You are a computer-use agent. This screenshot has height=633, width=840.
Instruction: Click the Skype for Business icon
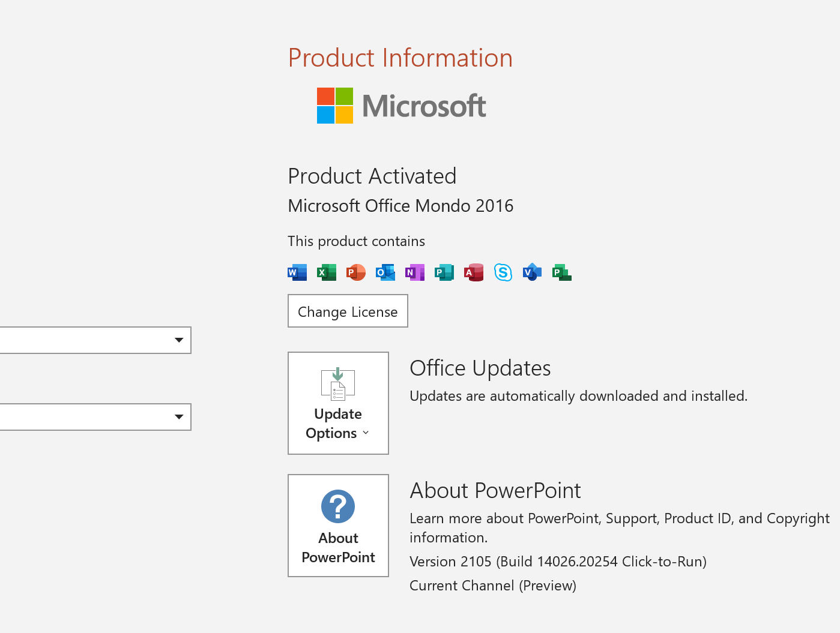(503, 272)
